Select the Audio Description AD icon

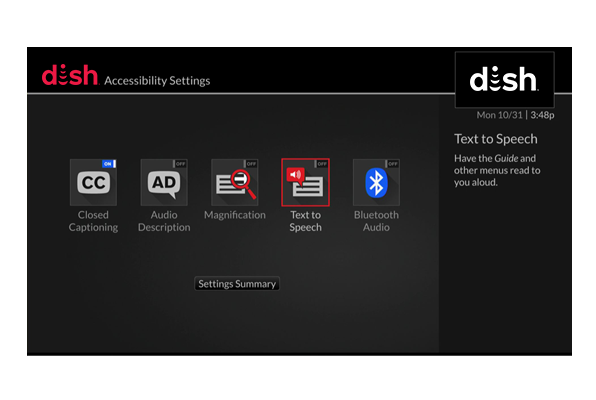(x=164, y=183)
